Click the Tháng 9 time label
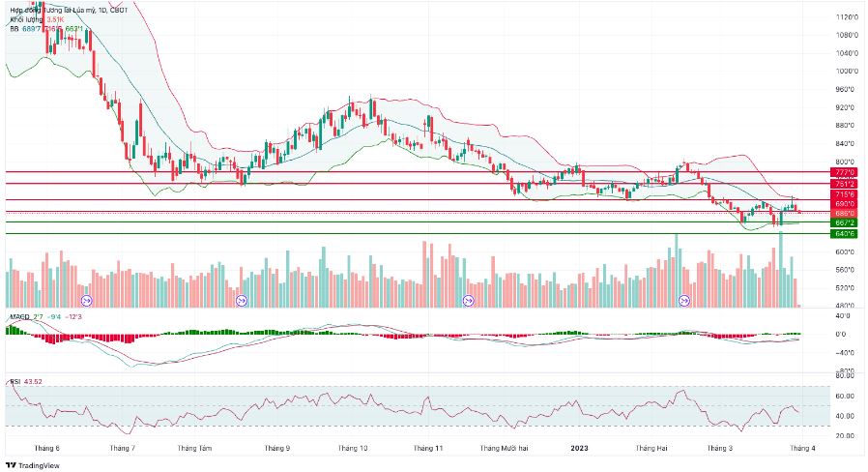This screenshot has width=868, height=472. coord(276,448)
